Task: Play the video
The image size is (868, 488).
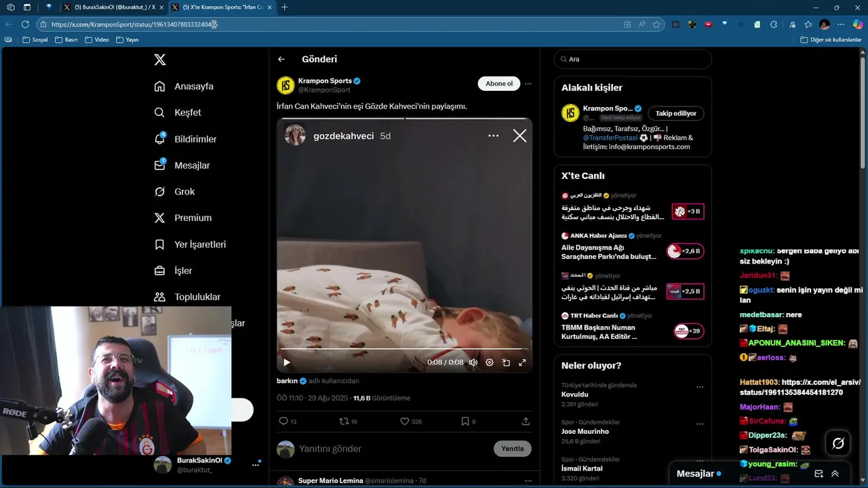Action: point(286,363)
